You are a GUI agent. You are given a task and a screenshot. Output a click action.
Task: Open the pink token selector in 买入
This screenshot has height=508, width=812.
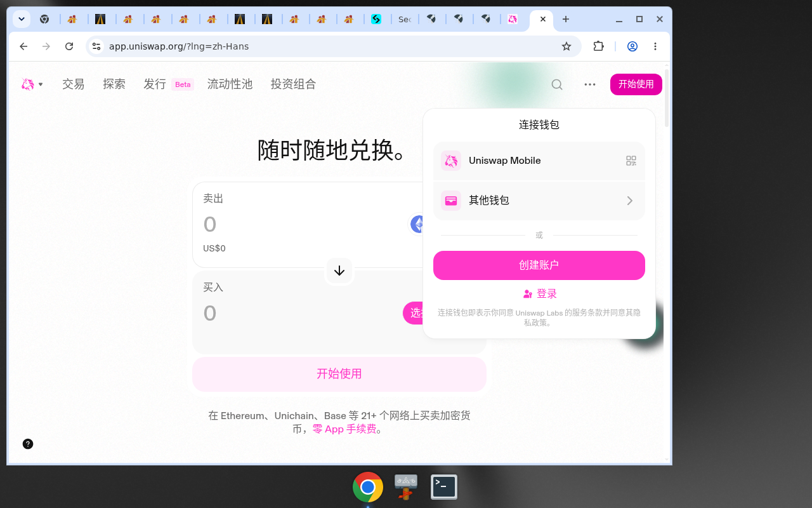pyautogui.click(x=413, y=313)
